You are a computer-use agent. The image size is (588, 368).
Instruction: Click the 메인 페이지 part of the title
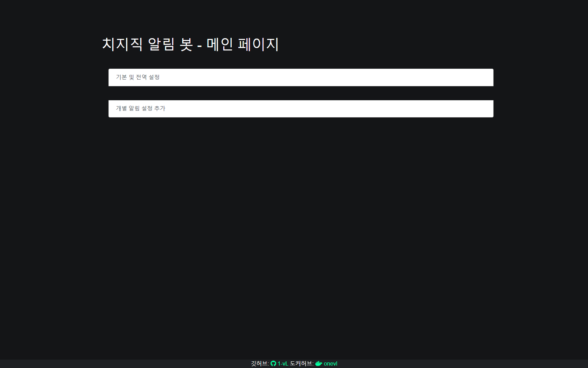243,45
